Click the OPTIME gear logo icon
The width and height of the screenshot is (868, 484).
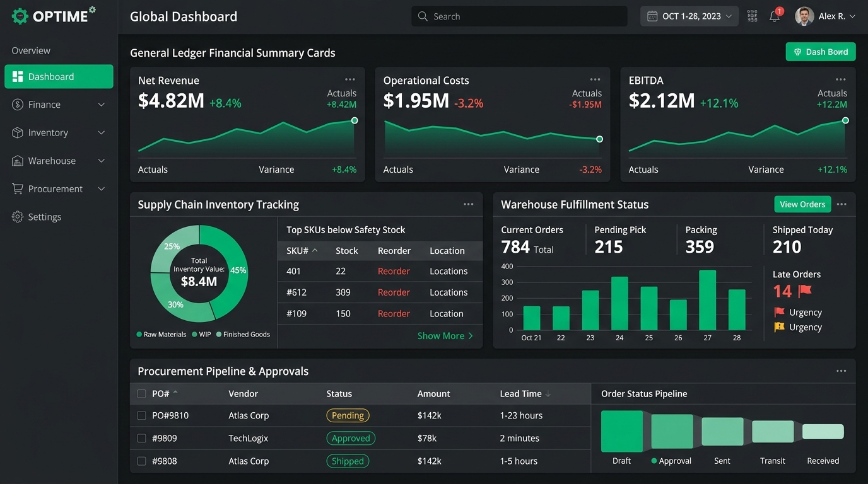click(x=20, y=16)
